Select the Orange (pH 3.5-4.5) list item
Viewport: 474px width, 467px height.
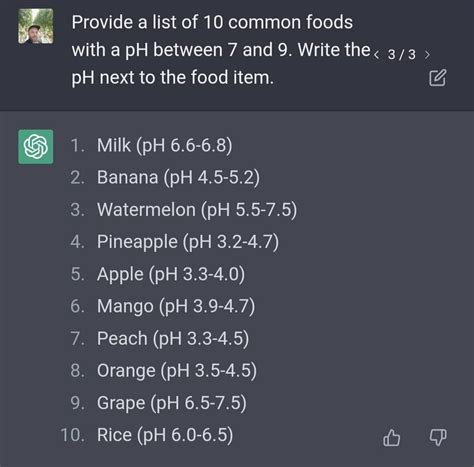[x=177, y=371]
